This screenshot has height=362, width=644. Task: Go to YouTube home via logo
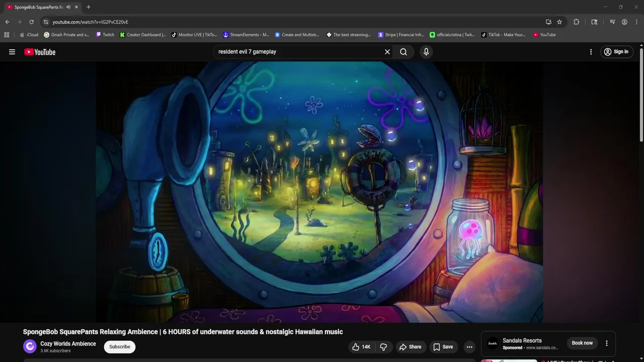point(40,52)
